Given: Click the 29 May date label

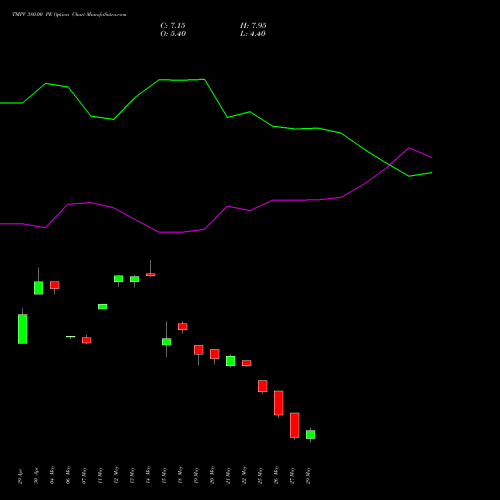Looking at the screenshot, I should coord(308,475).
